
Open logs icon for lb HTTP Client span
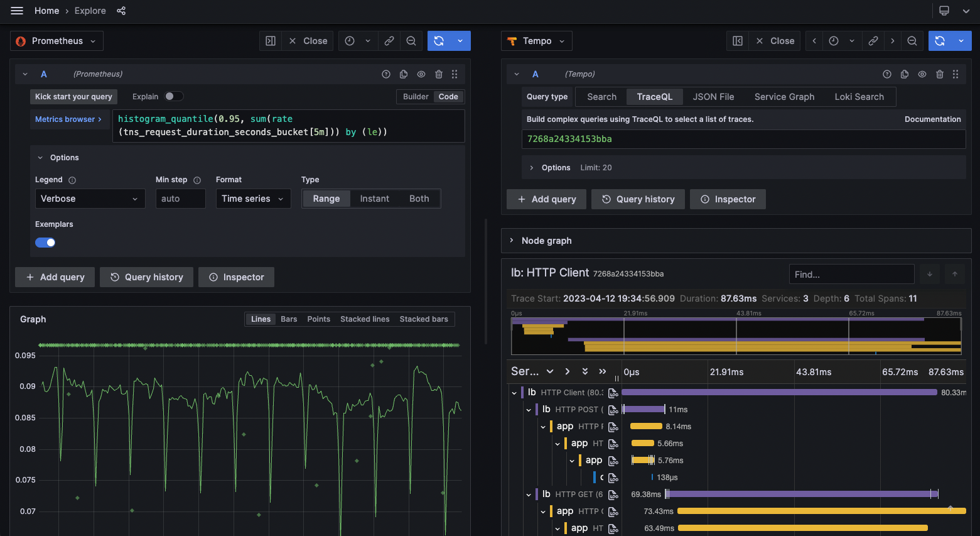pyautogui.click(x=613, y=393)
